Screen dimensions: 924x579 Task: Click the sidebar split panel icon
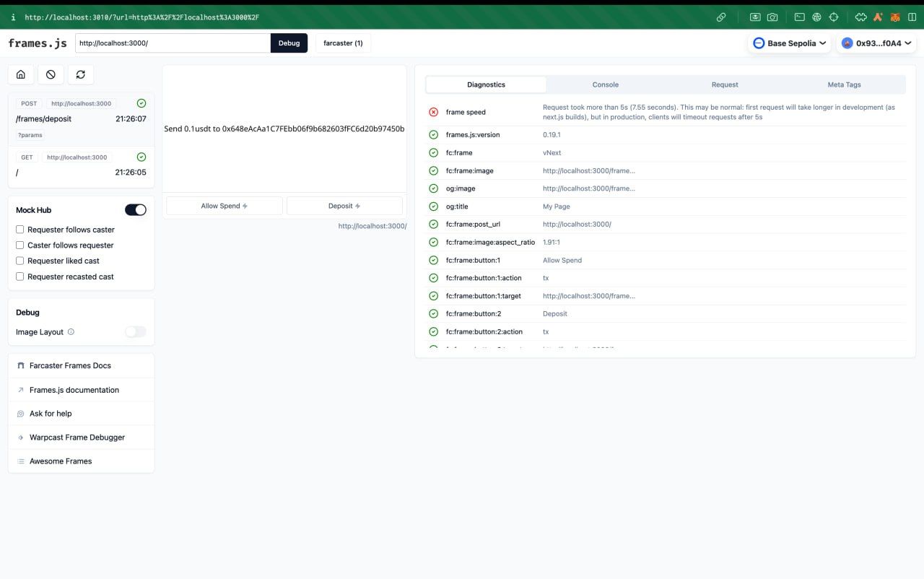(x=912, y=17)
